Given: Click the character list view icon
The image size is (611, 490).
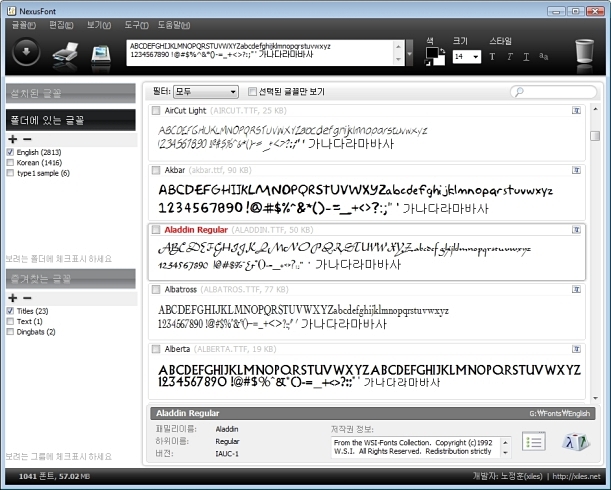Looking at the screenshot, I should (536, 441).
